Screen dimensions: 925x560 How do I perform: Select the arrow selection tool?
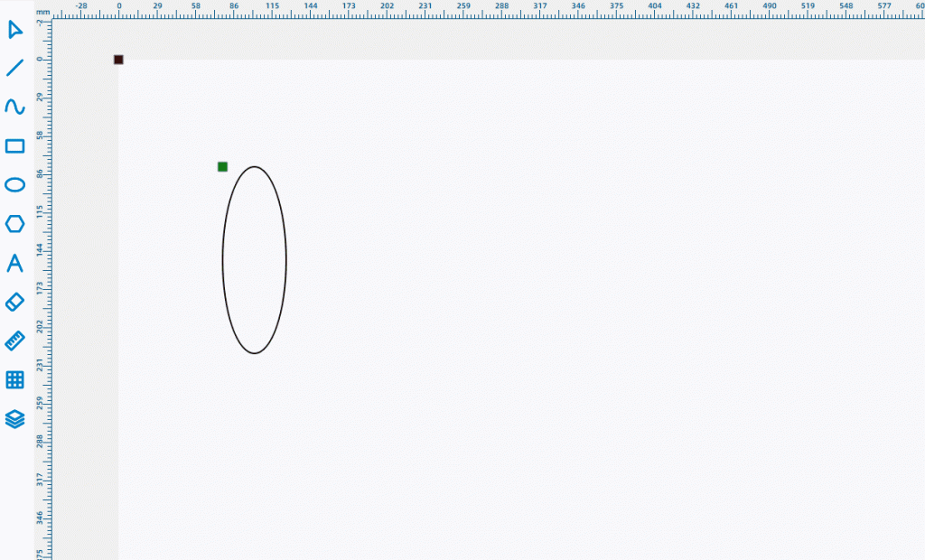click(14, 30)
